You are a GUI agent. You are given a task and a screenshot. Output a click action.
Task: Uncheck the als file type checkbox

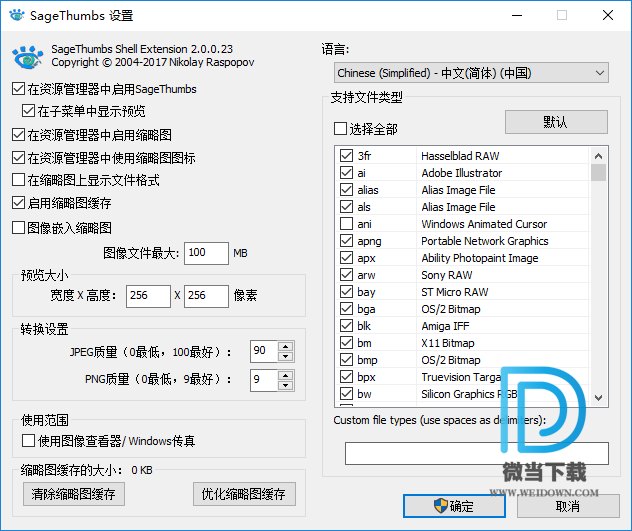346,206
